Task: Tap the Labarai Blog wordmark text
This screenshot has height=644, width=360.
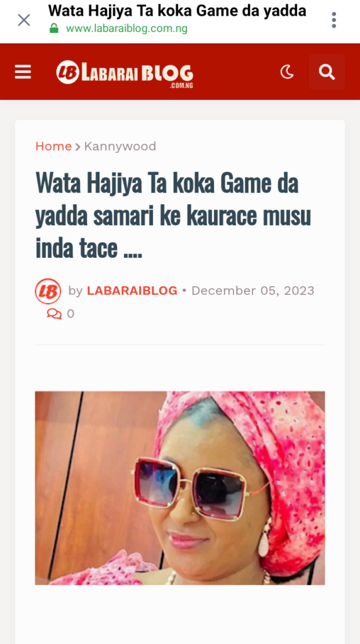Action: click(137, 74)
